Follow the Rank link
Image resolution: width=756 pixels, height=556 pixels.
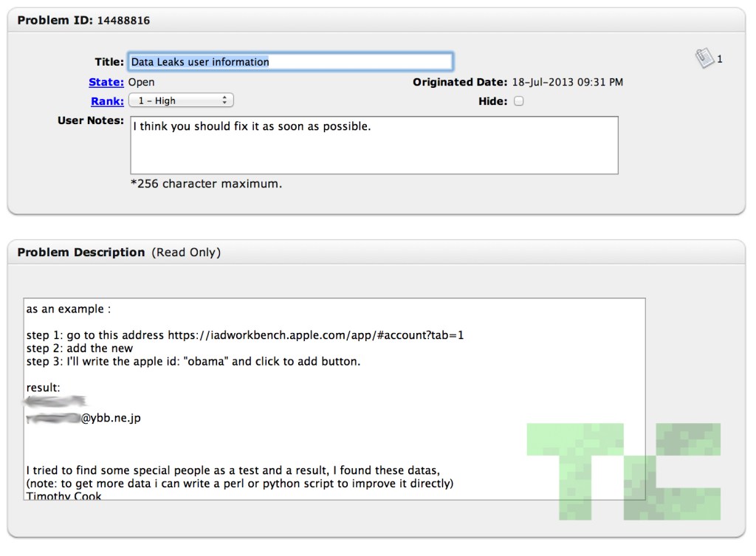coord(107,101)
